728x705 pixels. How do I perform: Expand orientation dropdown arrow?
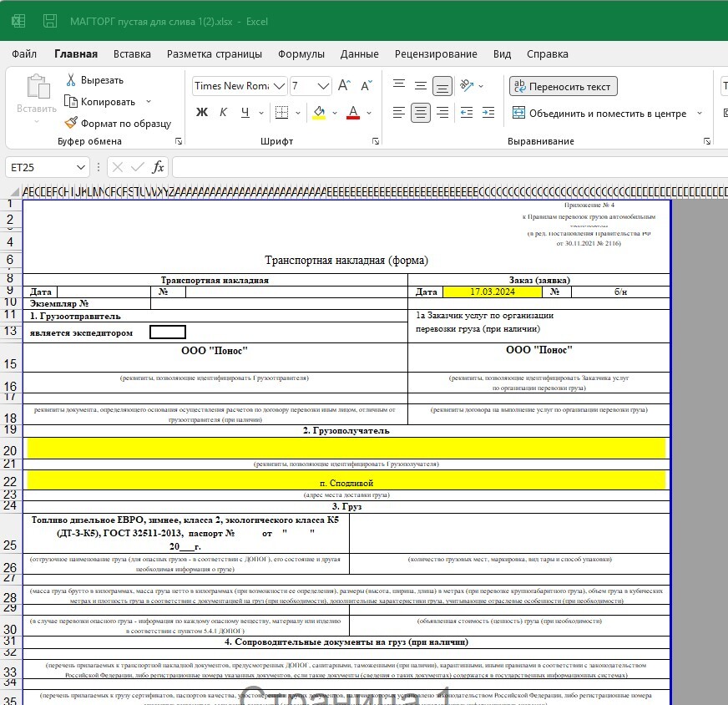[x=481, y=86]
